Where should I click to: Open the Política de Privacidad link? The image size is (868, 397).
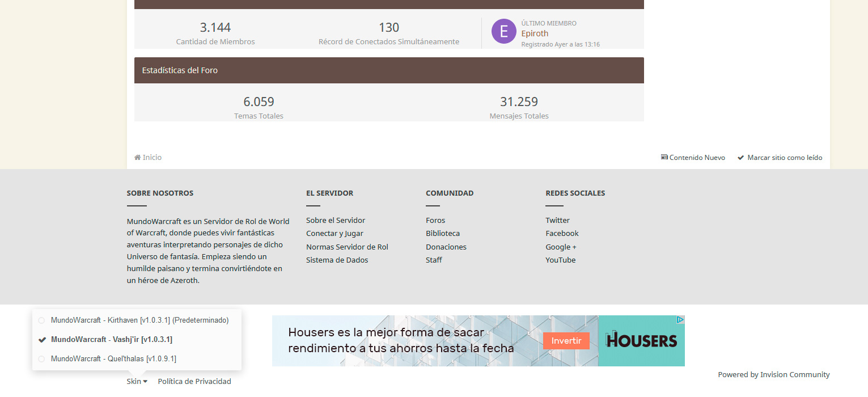pyautogui.click(x=194, y=382)
